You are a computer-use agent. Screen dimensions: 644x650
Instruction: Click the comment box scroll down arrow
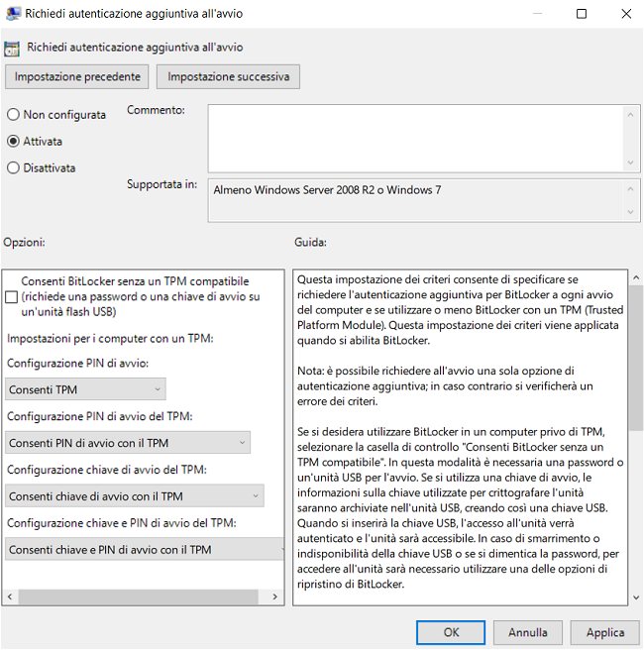[x=632, y=162]
